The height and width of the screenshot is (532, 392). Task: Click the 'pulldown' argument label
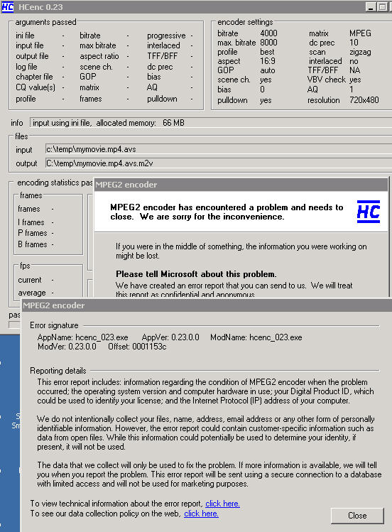(162, 99)
